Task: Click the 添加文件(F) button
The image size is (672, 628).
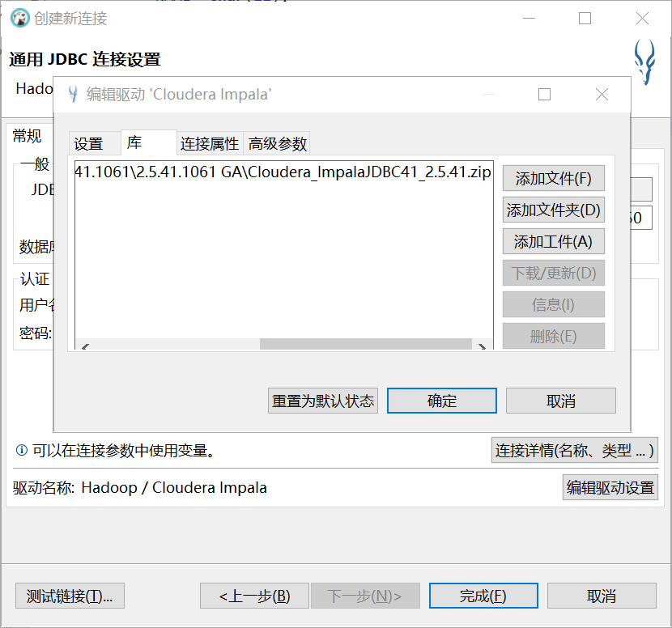Action: pyautogui.click(x=553, y=178)
